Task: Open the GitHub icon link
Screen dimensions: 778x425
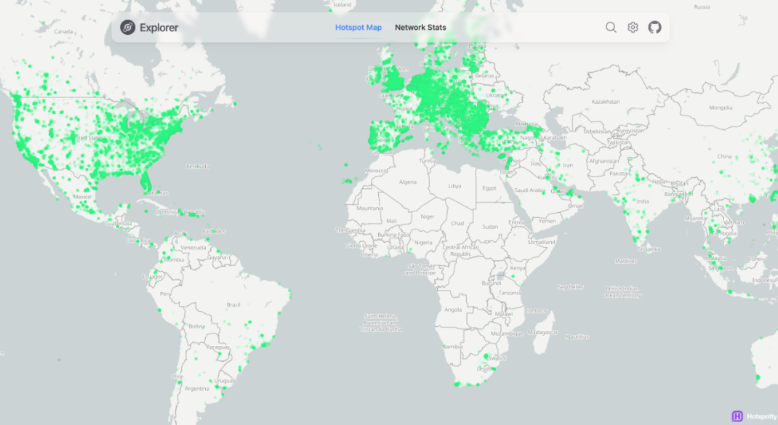Action: pyautogui.click(x=655, y=27)
